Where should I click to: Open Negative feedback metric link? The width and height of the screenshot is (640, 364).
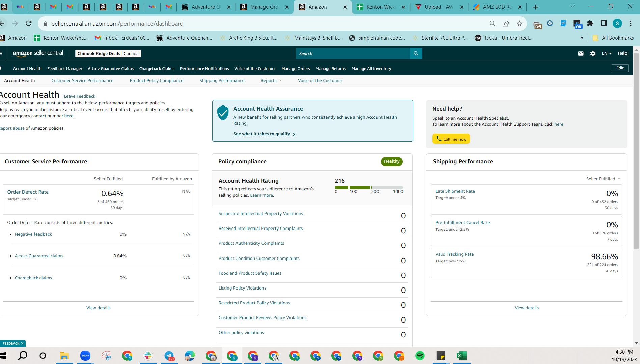(x=33, y=234)
